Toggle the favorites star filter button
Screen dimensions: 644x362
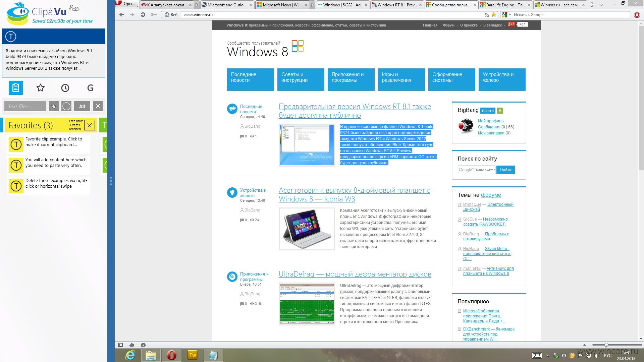[x=53, y=106]
